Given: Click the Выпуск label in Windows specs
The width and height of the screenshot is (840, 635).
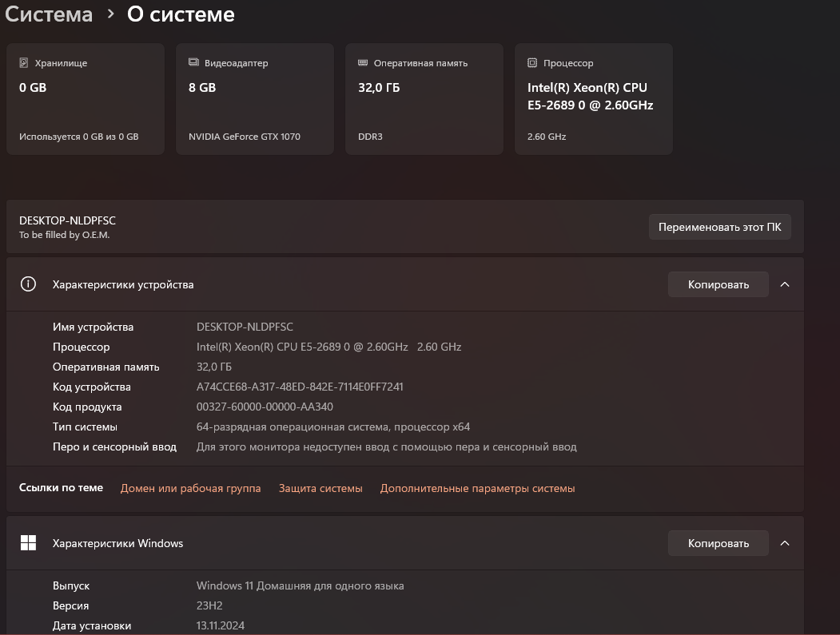Looking at the screenshot, I should point(71,585).
